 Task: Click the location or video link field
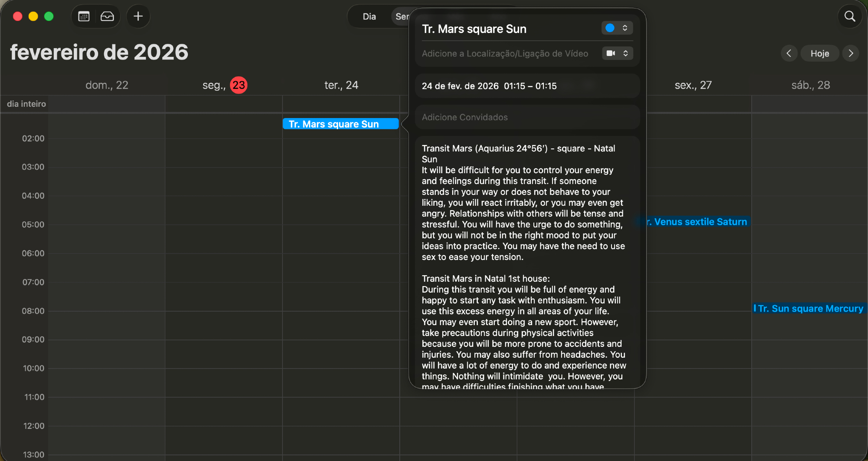(505, 53)
